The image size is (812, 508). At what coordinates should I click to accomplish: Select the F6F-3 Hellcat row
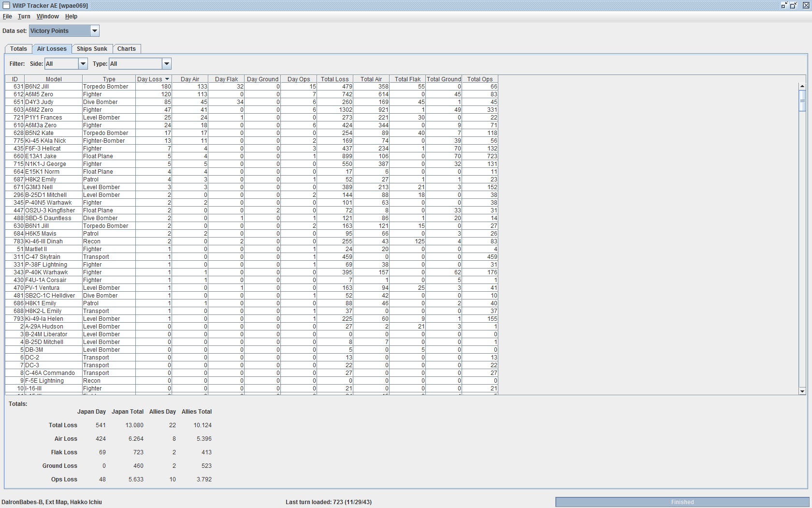(251, 149)
